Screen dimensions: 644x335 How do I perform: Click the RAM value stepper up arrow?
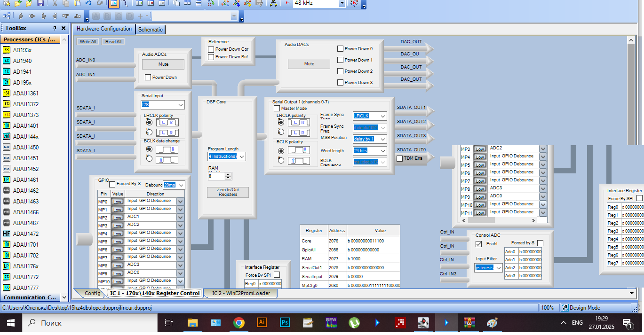point(228,174)
